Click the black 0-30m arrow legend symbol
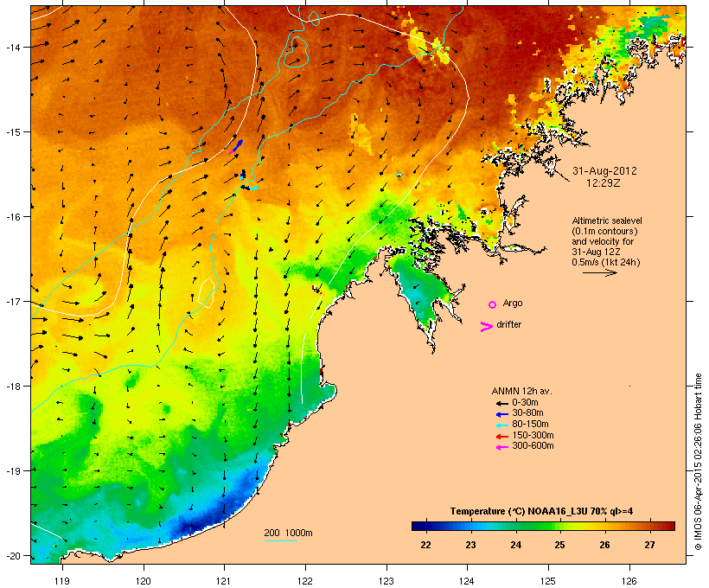This screenshot has height=588, width=709. [x=501, y=403]
